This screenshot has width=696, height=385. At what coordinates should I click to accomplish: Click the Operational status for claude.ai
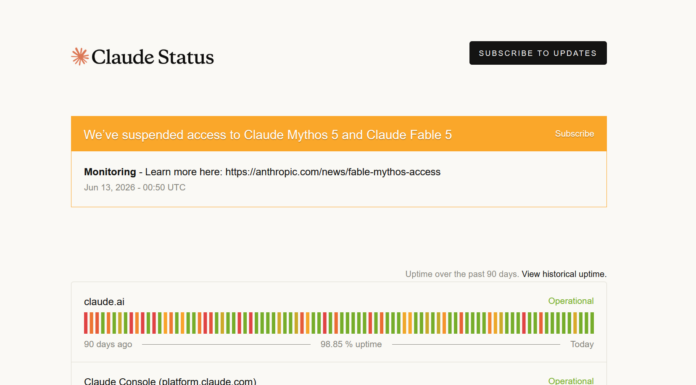click(x=571, y=301)
